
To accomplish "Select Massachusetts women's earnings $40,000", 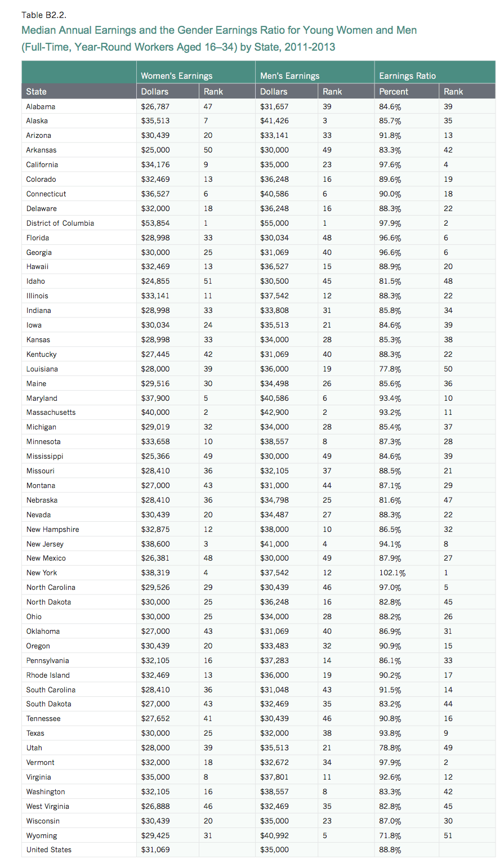I will (x=155, y=412).
